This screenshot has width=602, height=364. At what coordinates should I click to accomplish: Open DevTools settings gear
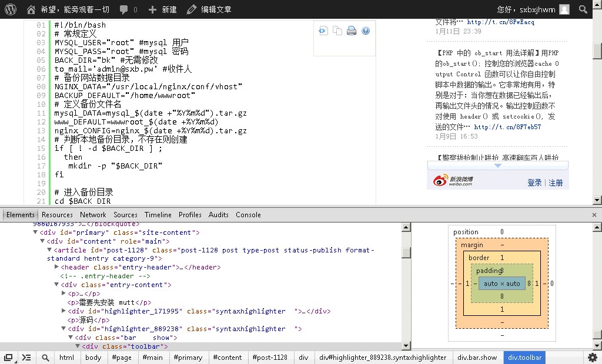click(x=592, y=357)
